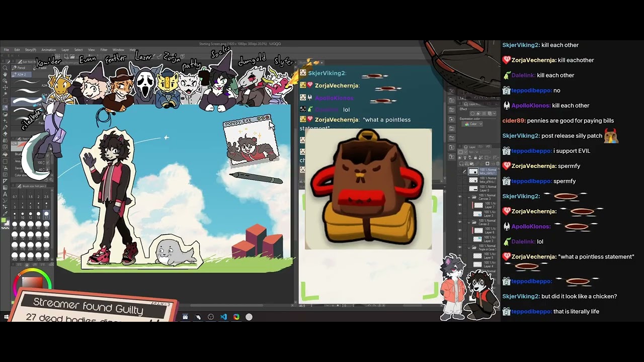Toggle visibility of Layer 7
Viewport: 644px width, 362px height.
[x=459, y=205]
